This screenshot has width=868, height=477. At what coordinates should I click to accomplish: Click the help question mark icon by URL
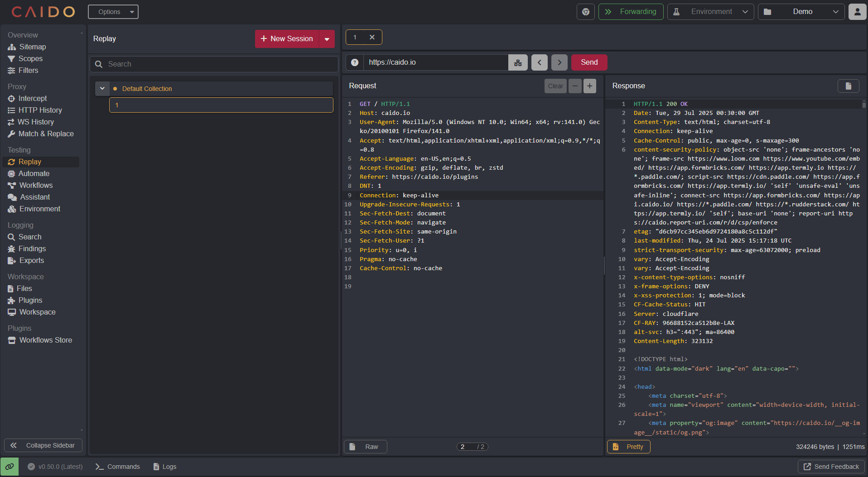[x=355, y=62]
